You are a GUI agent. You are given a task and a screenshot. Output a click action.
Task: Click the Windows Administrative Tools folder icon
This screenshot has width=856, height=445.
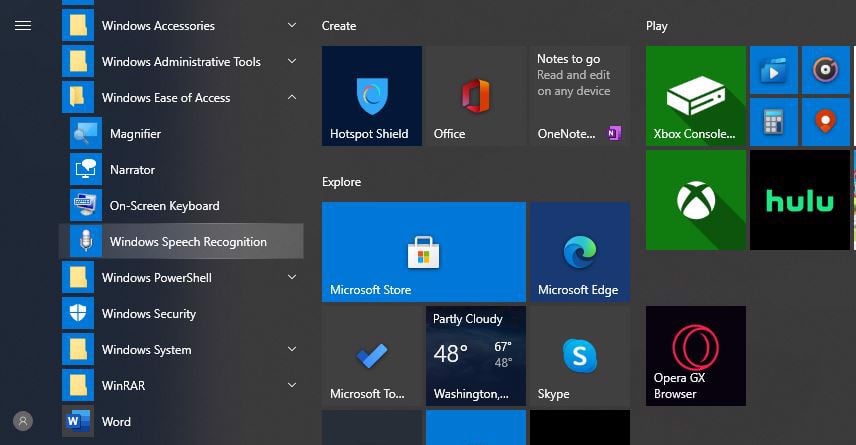78,62
